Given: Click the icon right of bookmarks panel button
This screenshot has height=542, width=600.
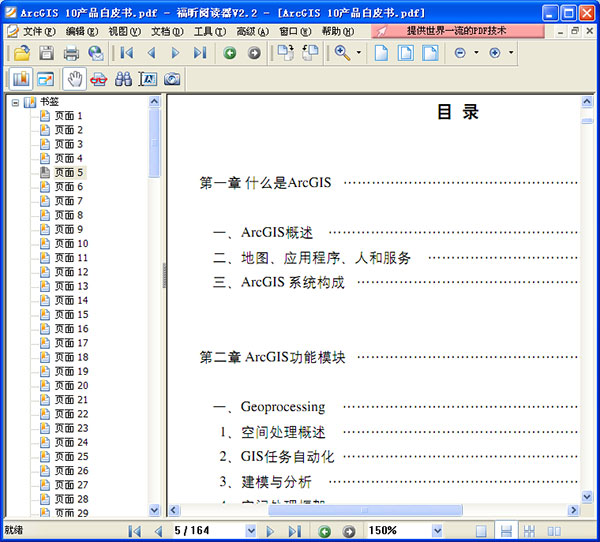Looking at the screenshot, I should click(46, 79).
